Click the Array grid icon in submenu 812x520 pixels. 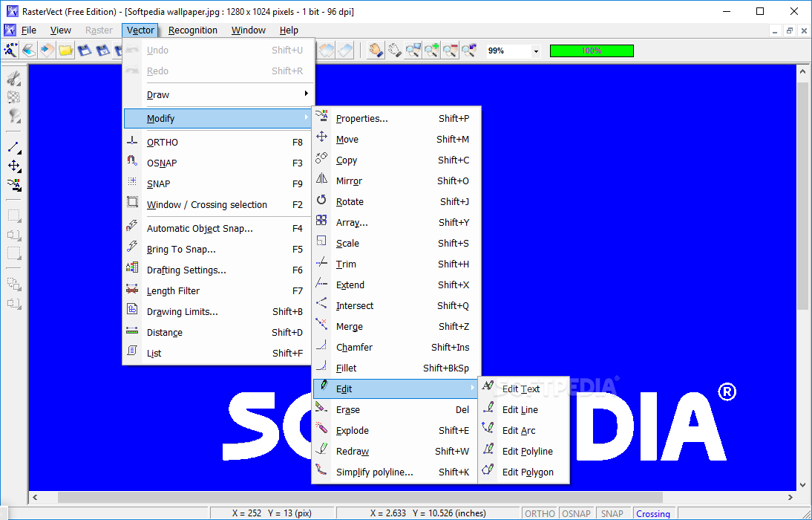321,221
